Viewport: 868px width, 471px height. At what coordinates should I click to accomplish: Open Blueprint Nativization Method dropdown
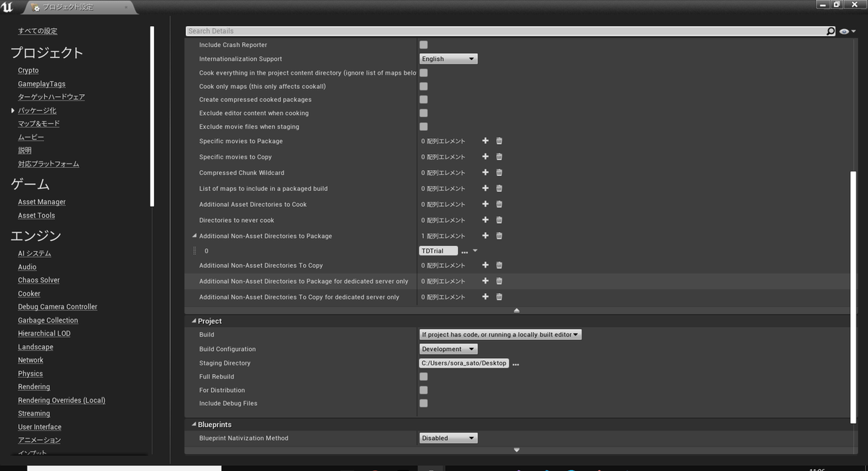(x=448, y=438)
